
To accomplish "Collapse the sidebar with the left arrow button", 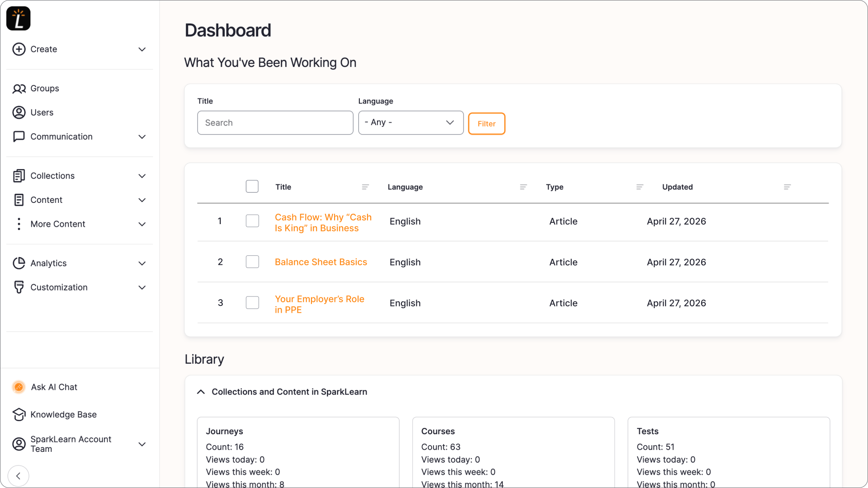I will coord(19,476).
